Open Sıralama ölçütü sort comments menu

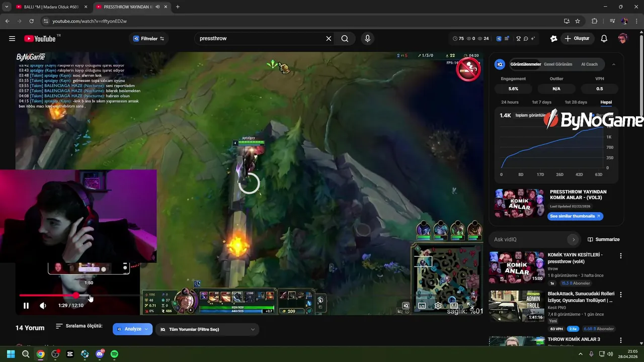[79, 326]
